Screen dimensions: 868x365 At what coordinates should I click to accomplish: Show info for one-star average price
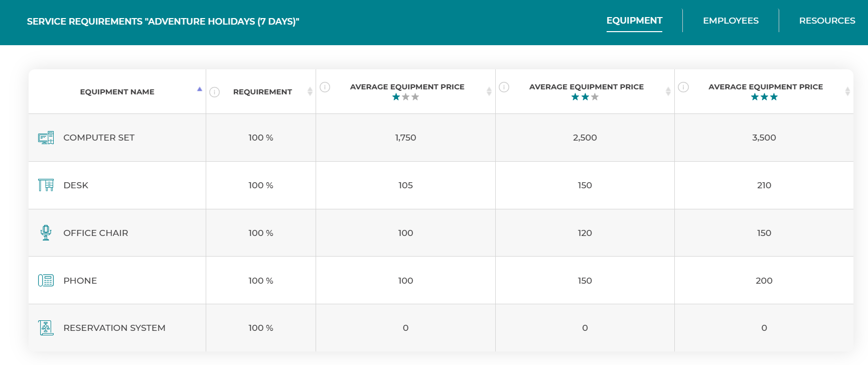(325, 87)
